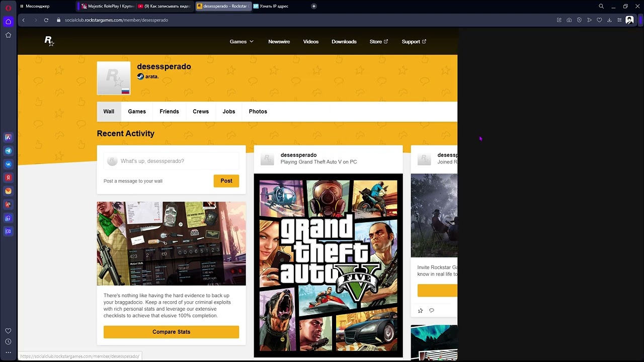The height and width of the screenshot is (362, 644).
Task: Go back to previous page
Action: [x=23, y=20]
